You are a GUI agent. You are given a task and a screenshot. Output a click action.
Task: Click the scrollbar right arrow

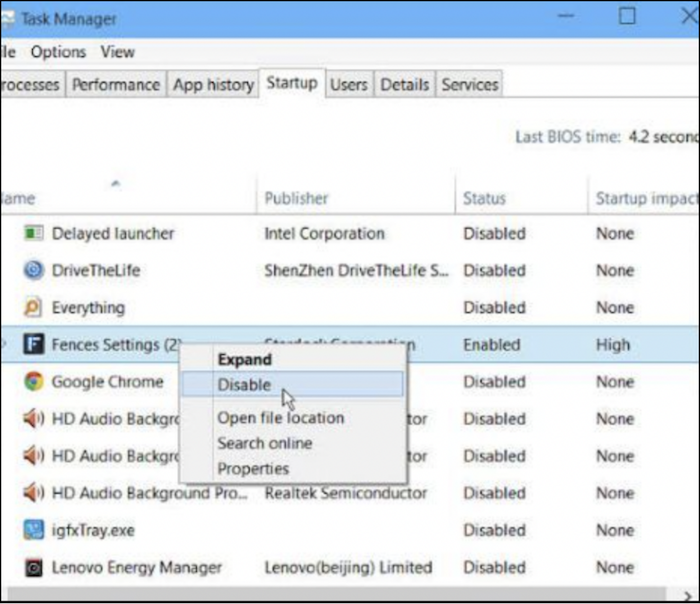coord(688,595)
